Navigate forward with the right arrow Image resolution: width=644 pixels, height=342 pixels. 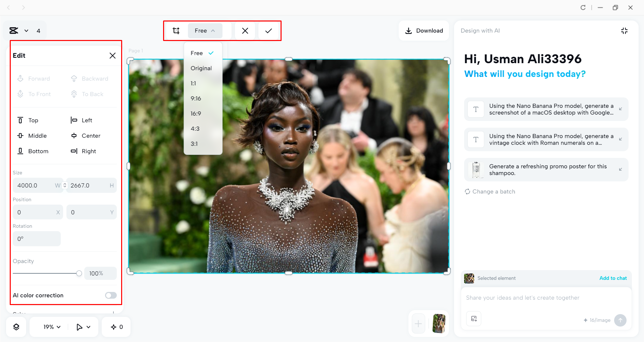point(23,7)
